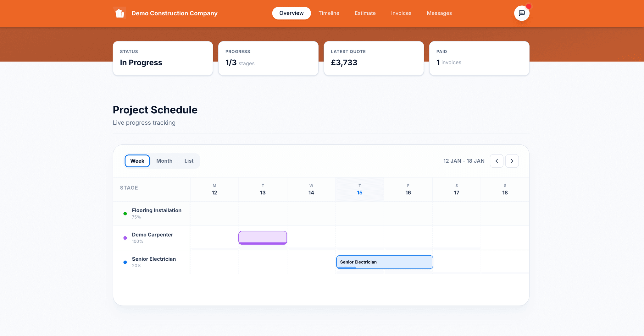Select Thursday 15 column header
Screen dimensions: 644x336
pos(360,189)
